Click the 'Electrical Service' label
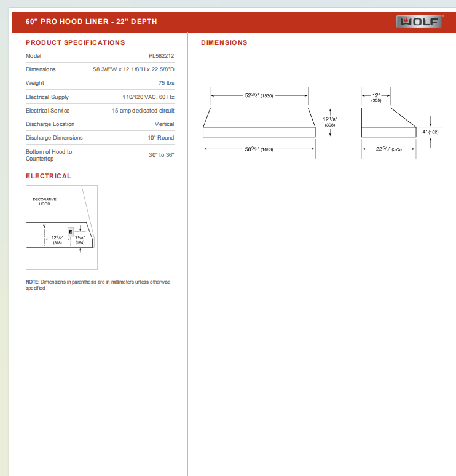The height and width of the screenshot is (476, 456). coord(48,111)
